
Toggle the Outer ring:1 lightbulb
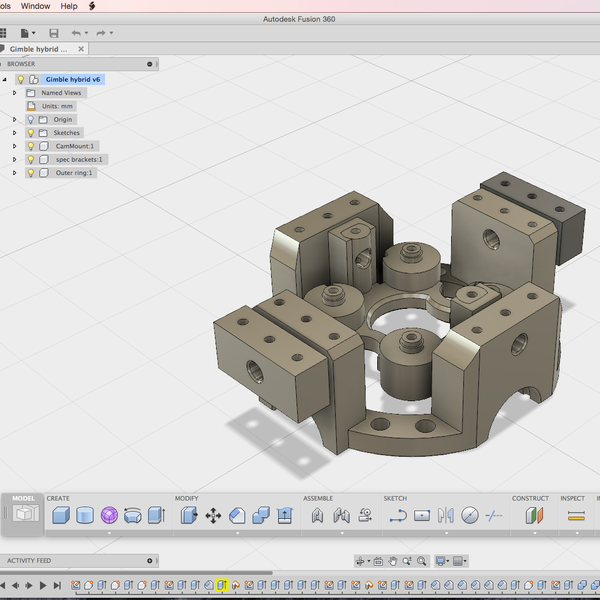[30, 173]
